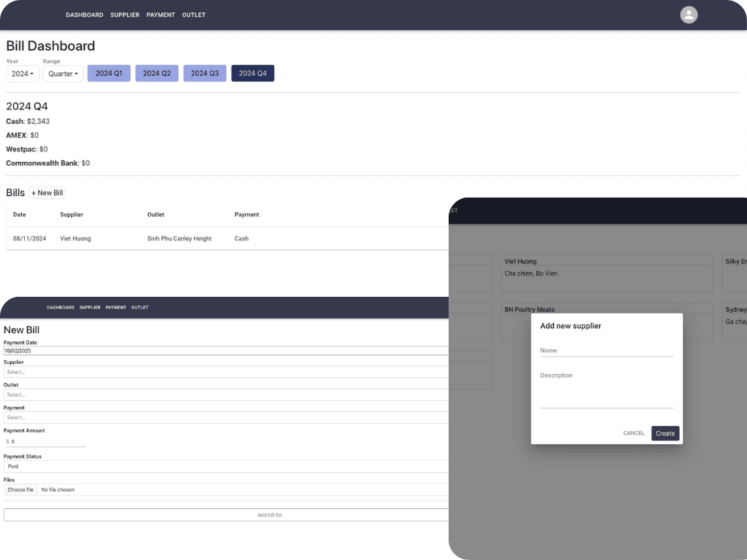The height and width of the screenshot is (560, 747).
Task: Click the active 2024 Q4 button
Action: [252, 74]
